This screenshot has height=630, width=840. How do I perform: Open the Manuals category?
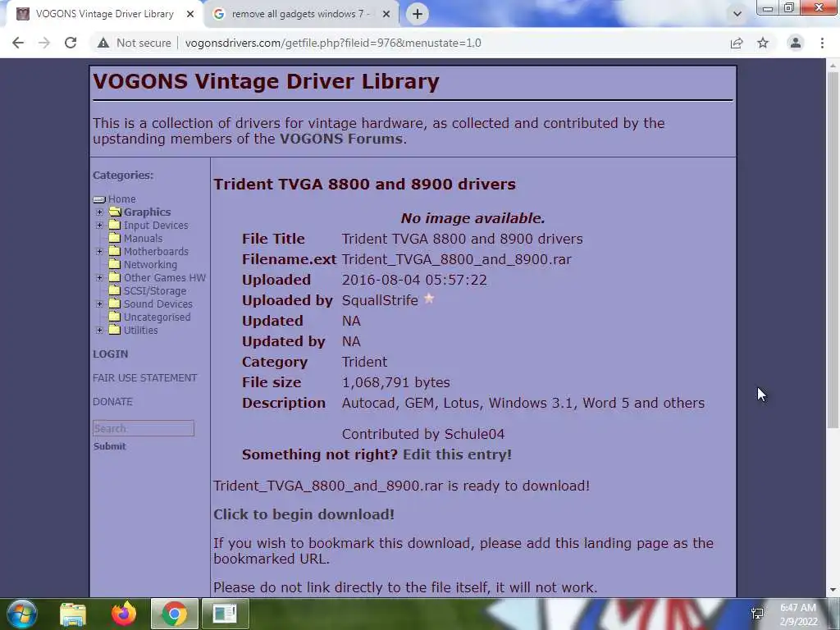pos(143,239)
